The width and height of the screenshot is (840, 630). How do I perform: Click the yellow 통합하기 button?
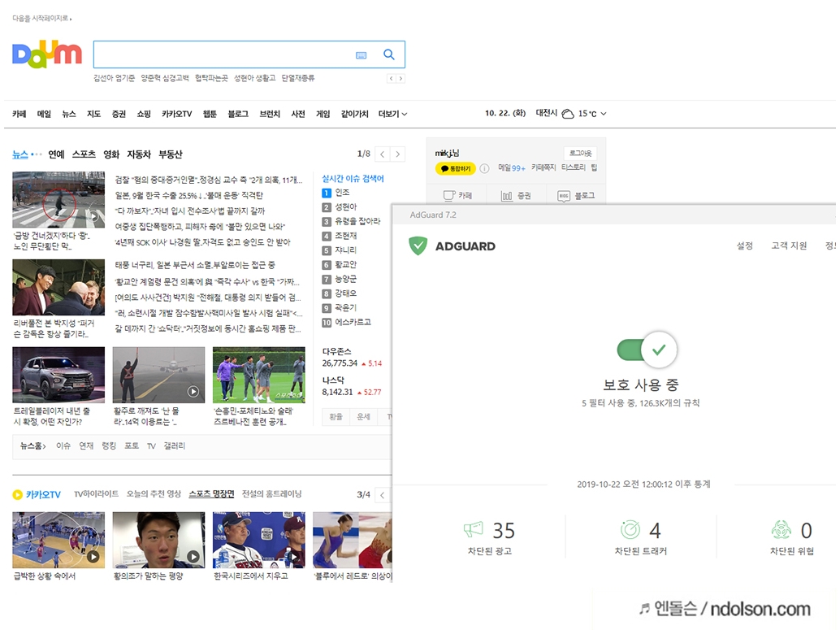tap(456, 168)
